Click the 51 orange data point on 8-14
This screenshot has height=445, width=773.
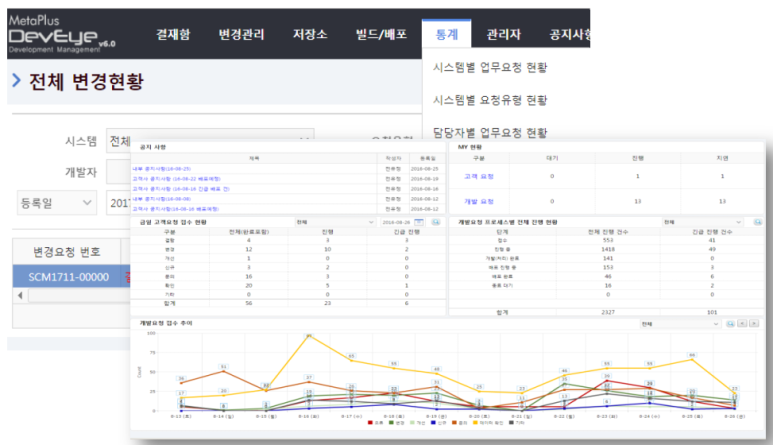224,370
